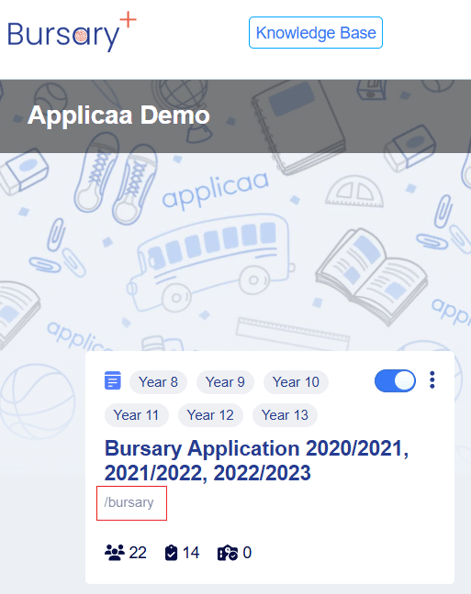The height and width of the screenshot is (594, 471).
Task: Select the Year 13 tag
Action: pos(285,415)
